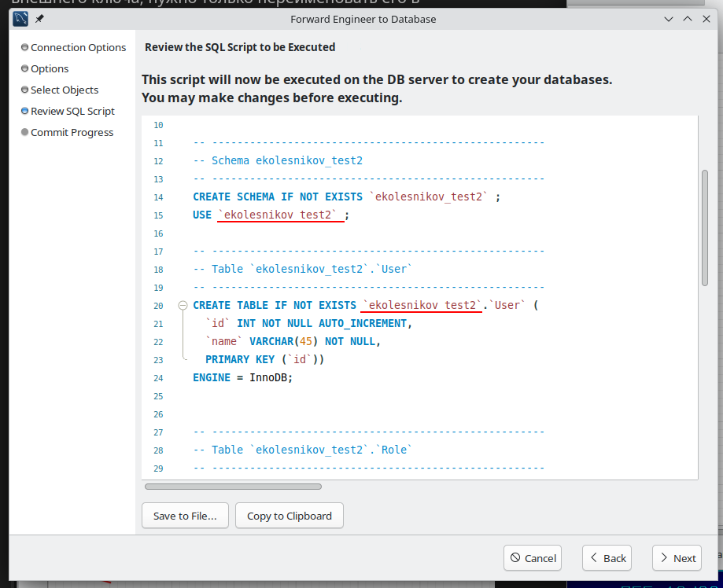Jump to the Commit Progress step
Screen dimensions: 723x588
coord(72,132)
